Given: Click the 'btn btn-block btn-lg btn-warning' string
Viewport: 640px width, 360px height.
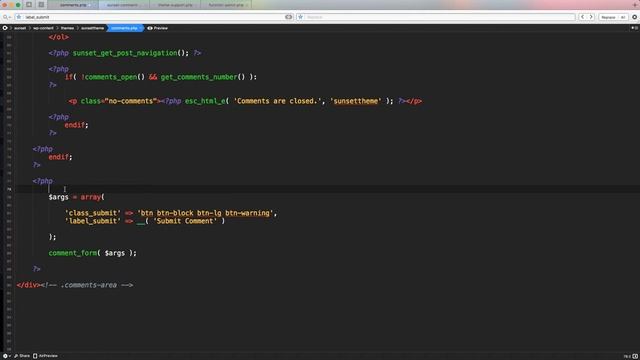Looking at the screenshot, I should coord(205,213).
